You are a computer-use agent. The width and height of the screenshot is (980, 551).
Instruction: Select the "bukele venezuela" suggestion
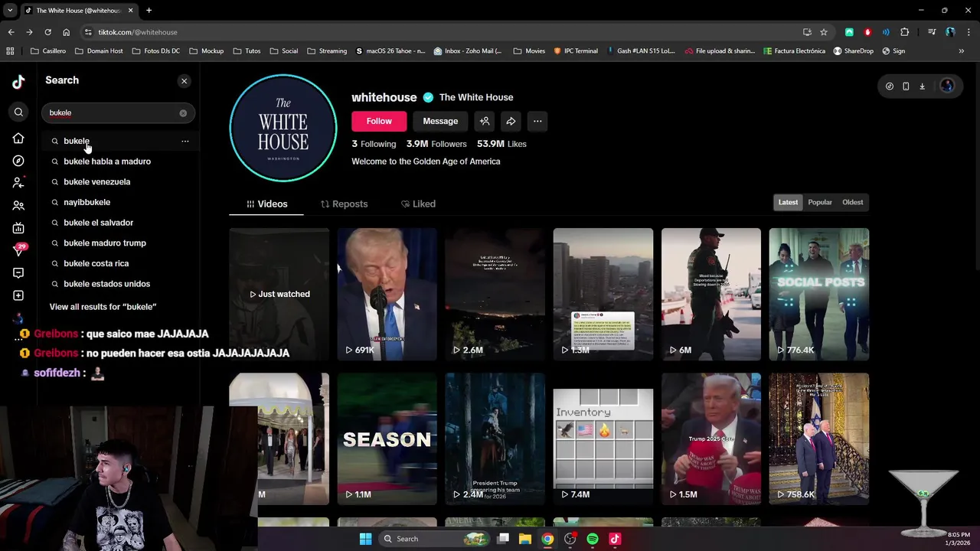97,182
